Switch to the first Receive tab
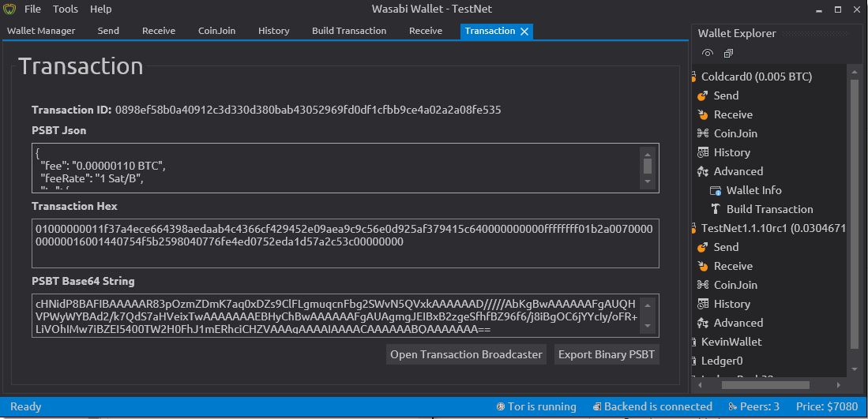 (x=159, y=31)
